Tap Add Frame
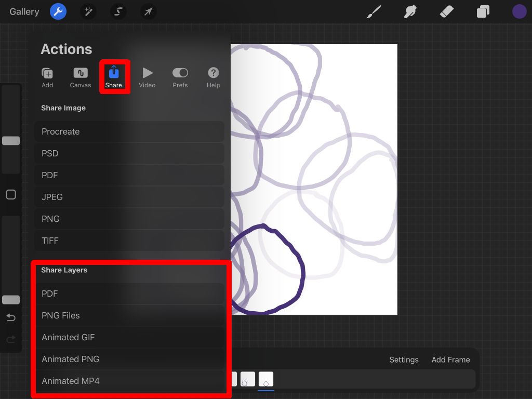 click(x=450, y=360)
